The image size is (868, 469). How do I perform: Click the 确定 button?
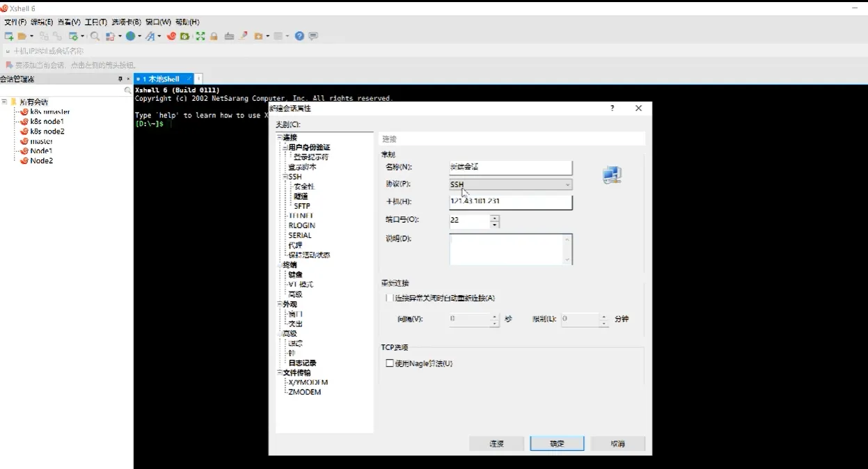pos(557,443)
